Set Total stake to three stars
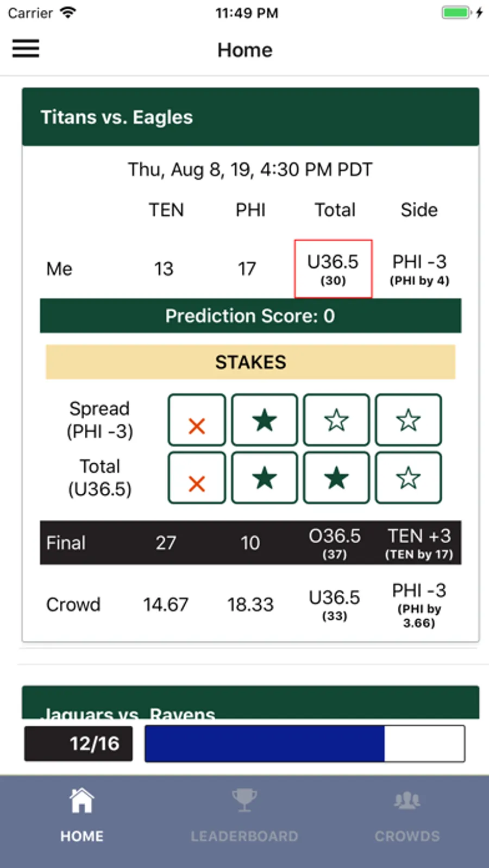Screen dimensions: 489x868 pyautogui.click(x=408, y=479)
